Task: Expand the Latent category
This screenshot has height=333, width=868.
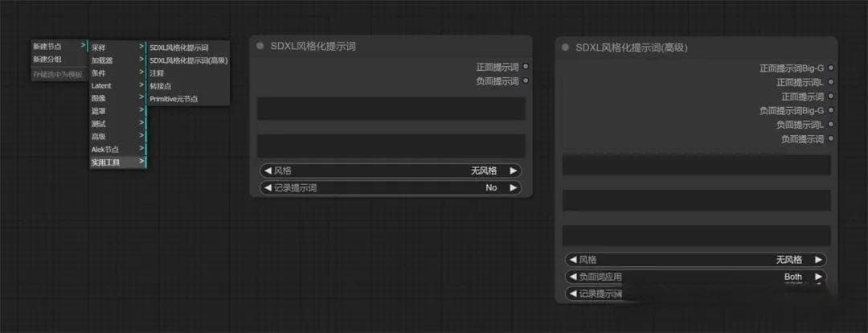Action: coord(117,86)
